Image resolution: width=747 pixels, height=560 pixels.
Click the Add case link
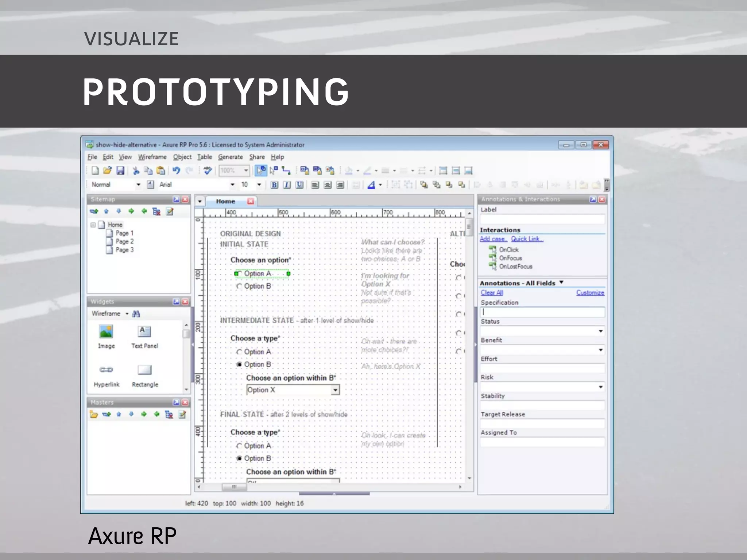(493, 239)
